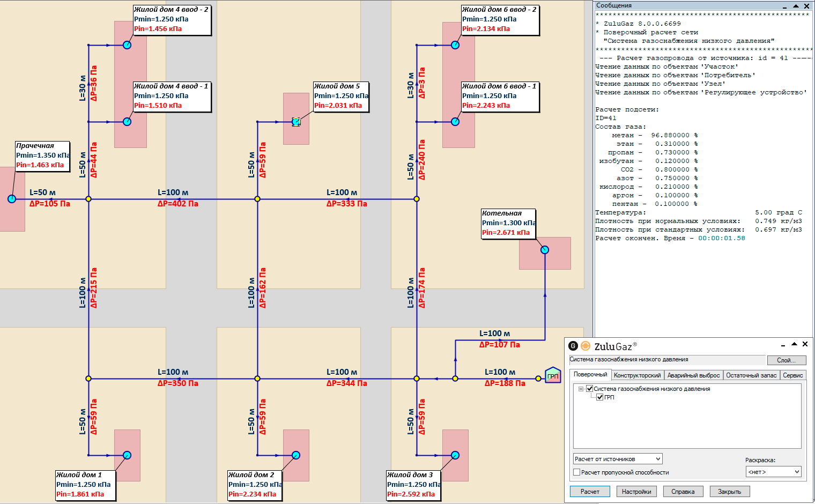Uncheck the ГРП checkbox in tree
The height and width of the screenshot is (504, 815).
coord(600,397)
